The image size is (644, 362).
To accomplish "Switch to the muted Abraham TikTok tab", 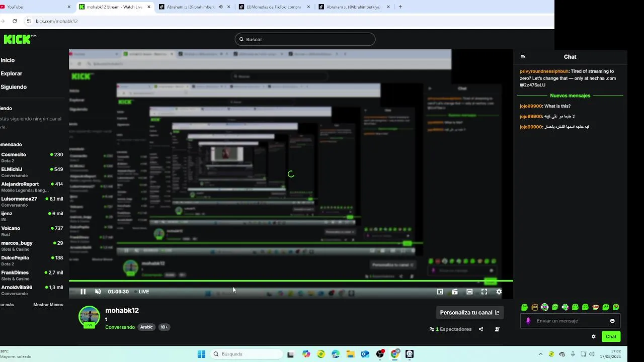I will coord(194,7).
